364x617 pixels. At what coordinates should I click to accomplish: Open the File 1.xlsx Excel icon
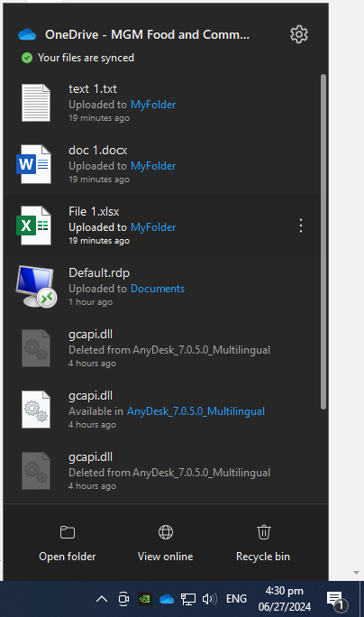(34, 226)
